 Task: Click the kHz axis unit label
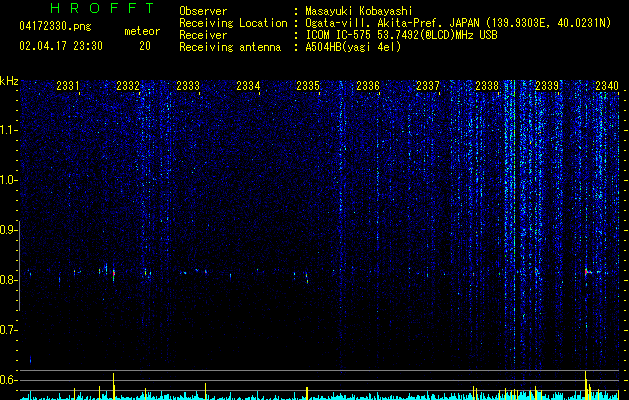coord(9,81)
